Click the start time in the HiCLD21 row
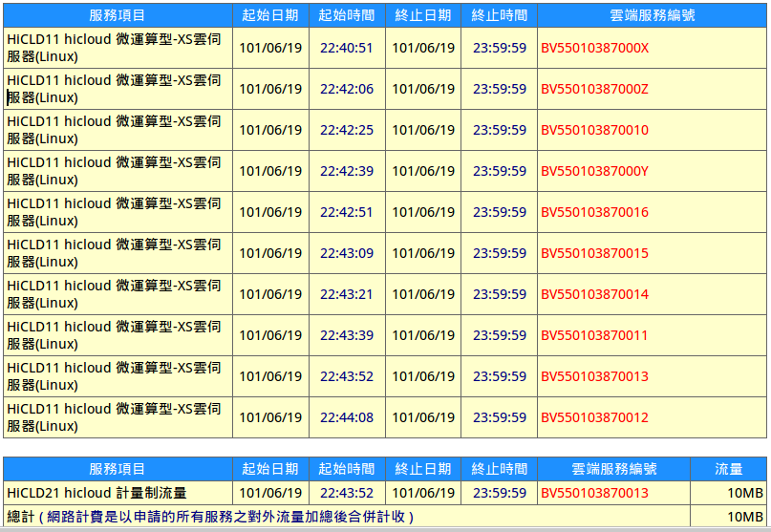This screenshot has width=771, height=532. click(x=347, y=493)
